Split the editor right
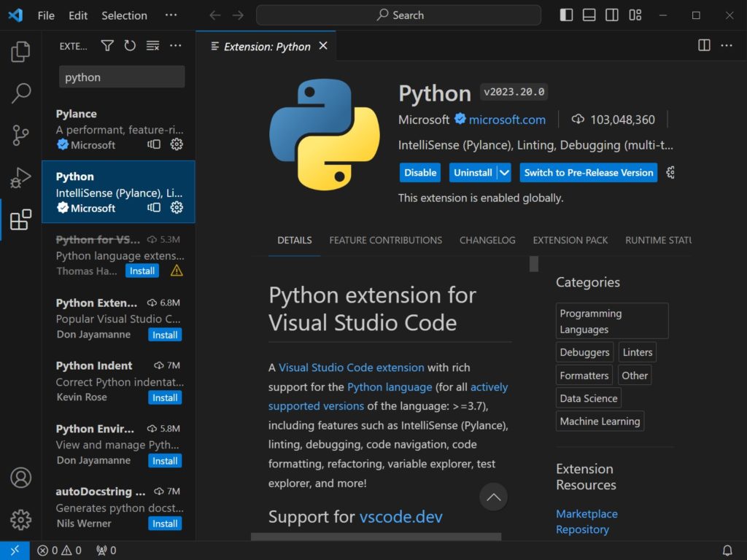The image size is (747, 560). (x=704, y=46)
